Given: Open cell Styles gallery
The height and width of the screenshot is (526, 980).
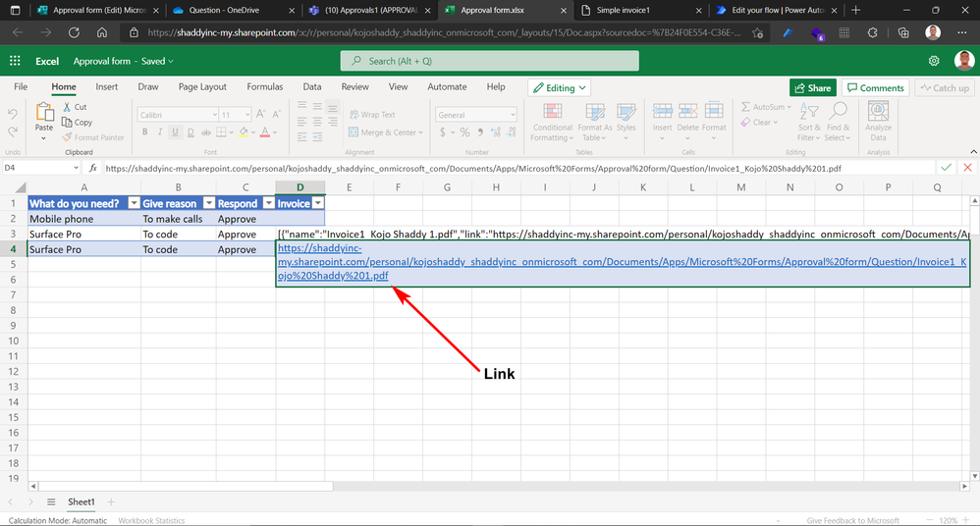Looking at the screenshot, I should [x=626, y=123].
